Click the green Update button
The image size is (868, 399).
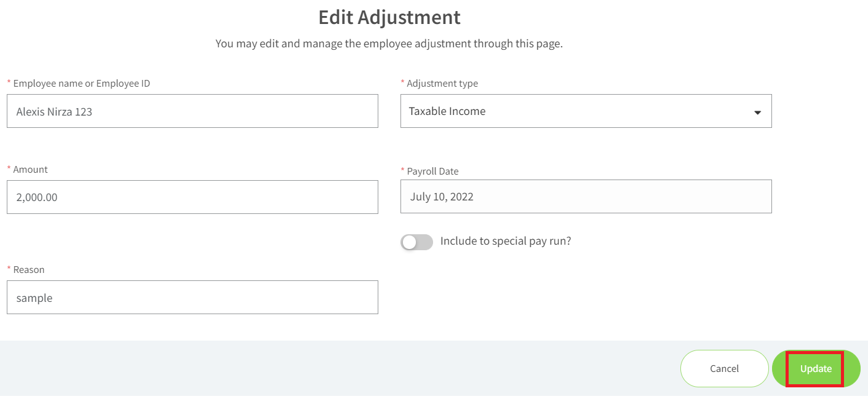tap(816, 368)
